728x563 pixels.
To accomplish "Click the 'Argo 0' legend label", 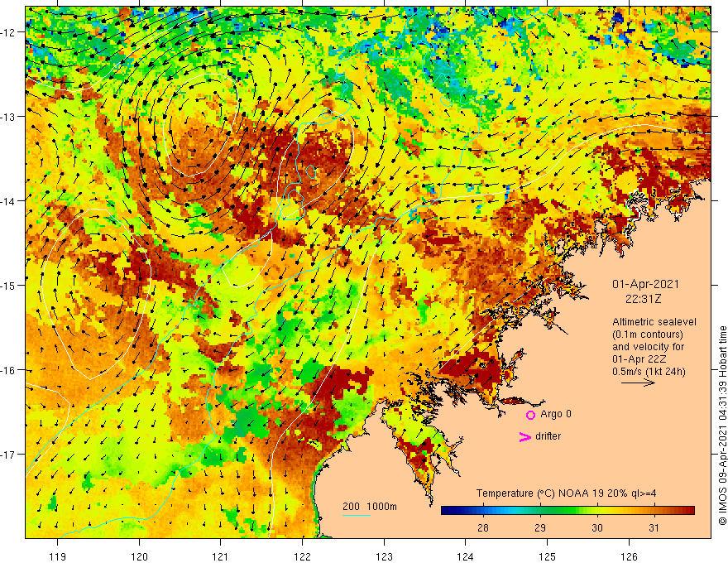I will (556, 414).
